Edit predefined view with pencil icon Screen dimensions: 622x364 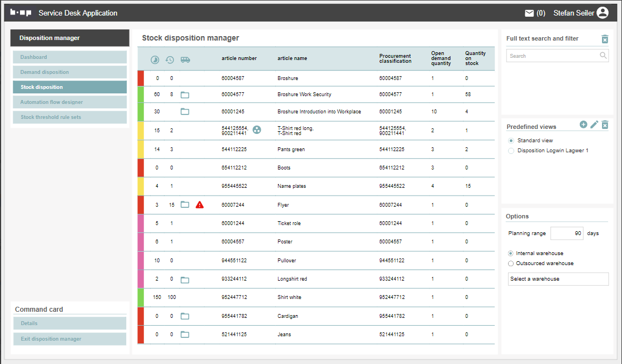[x=594, y=124]
